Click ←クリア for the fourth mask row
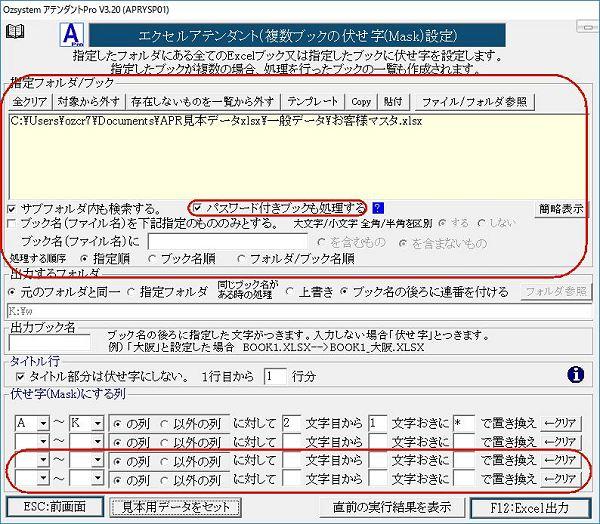600x524 pixels. (x=560, y=479)
